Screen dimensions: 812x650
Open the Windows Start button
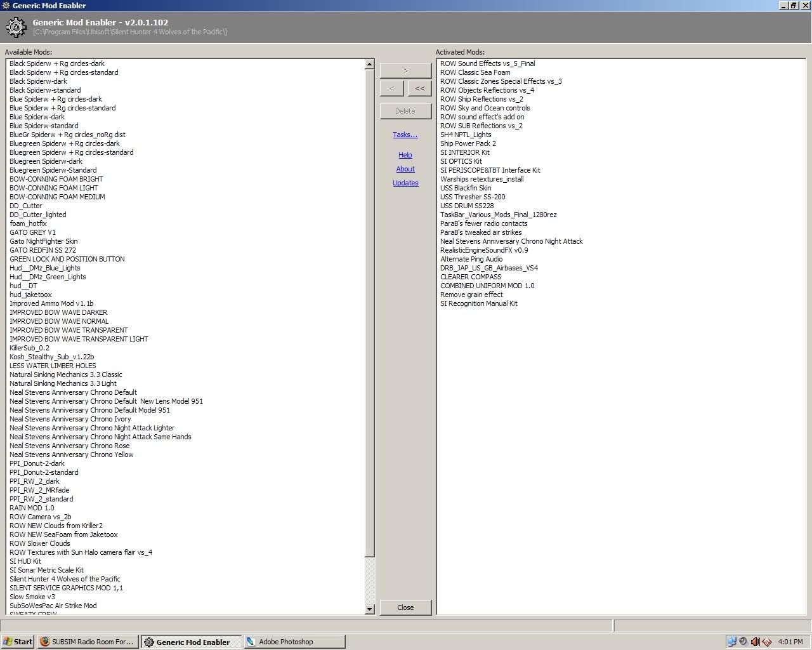(x=18, y=642)
